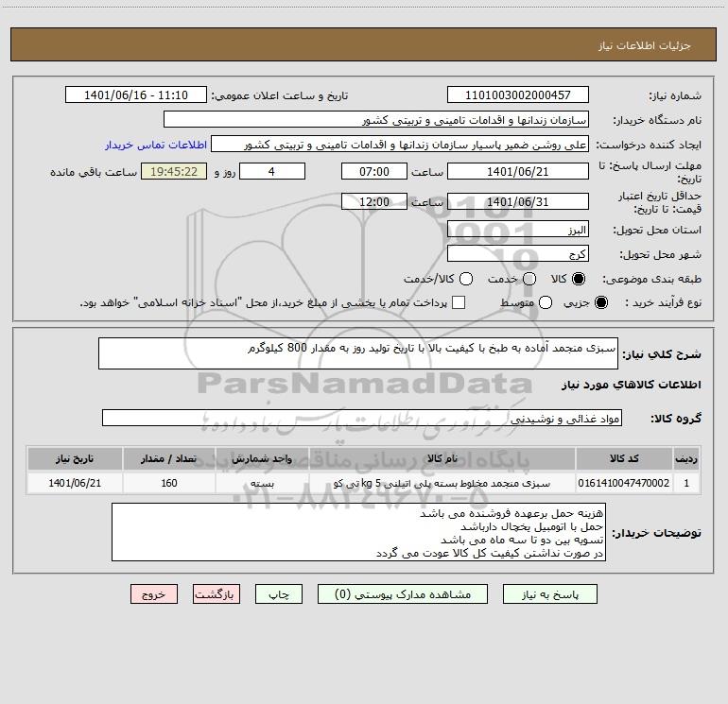
Task: Click the اطلاعات کالاهای مورد نیاز heading
Action: [631, 385]
